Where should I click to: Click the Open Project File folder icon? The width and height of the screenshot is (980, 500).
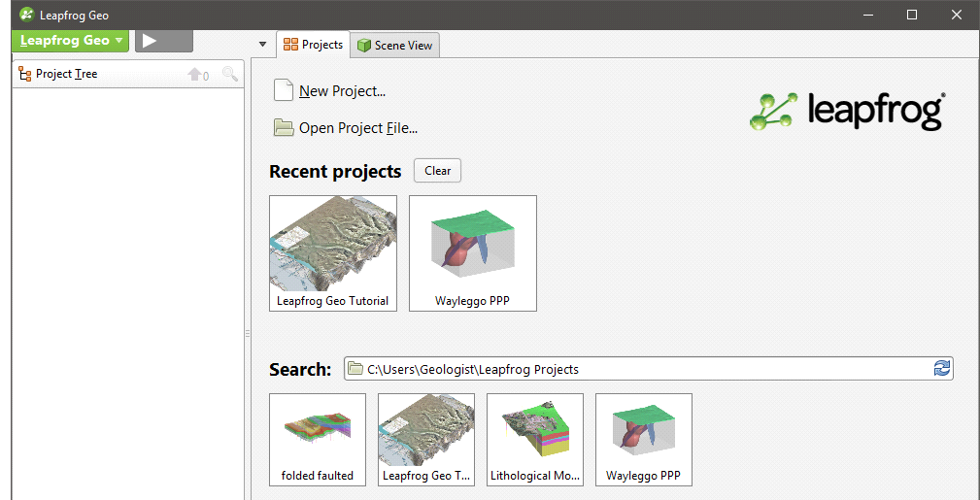(x=284, y=127)
